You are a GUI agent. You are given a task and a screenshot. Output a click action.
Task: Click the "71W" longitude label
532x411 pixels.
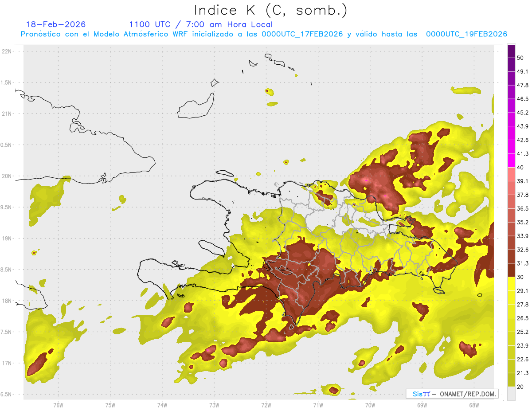(x=318, y=405)
